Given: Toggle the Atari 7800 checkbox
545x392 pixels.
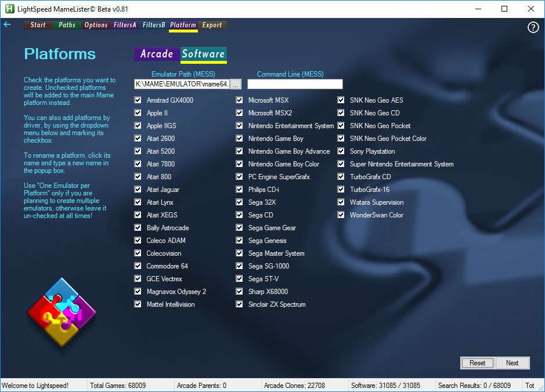Looking at the screenshot, I should coord(138,164).
